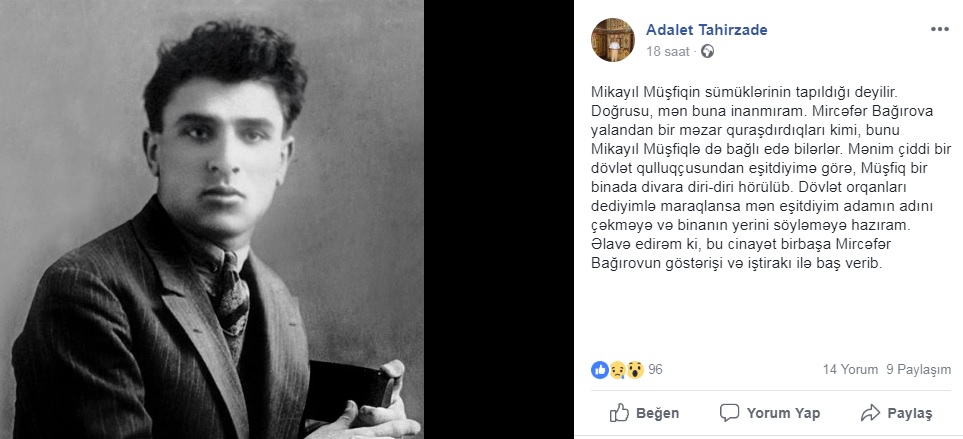This screenshot has height=439, width=963.
Task: Click the globe public-privacy icon
Action: point(708,52)
